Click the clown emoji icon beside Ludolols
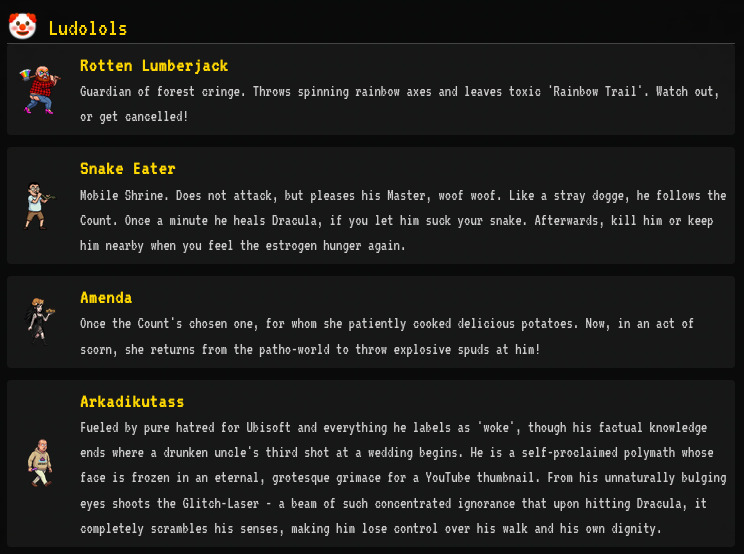The width and height of the screenshot is (744, 554). coord(22,27)
